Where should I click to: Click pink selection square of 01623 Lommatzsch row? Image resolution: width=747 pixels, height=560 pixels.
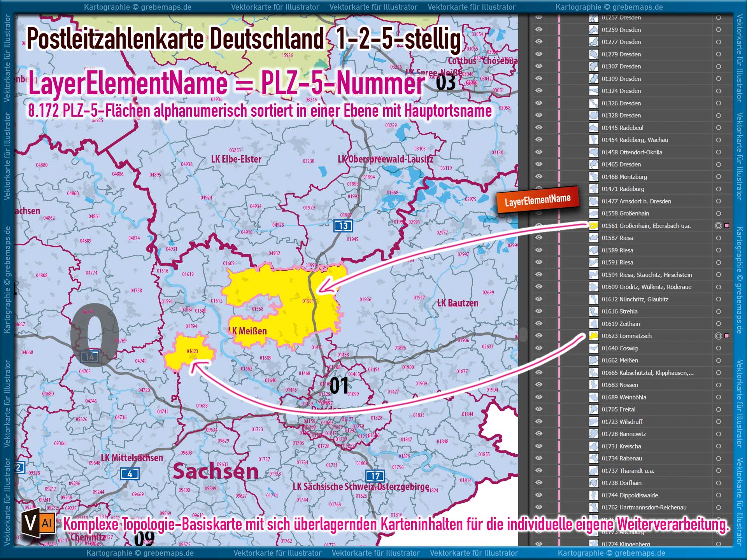(x=727, y=336)
